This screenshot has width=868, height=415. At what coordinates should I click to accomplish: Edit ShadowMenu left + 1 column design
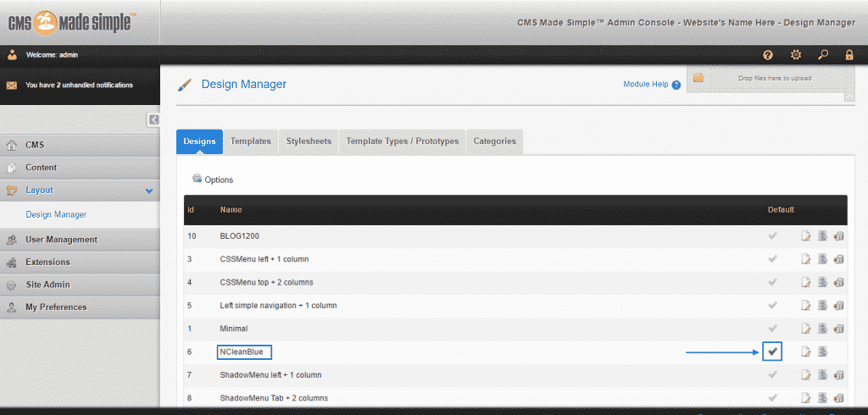click(806, 375)
